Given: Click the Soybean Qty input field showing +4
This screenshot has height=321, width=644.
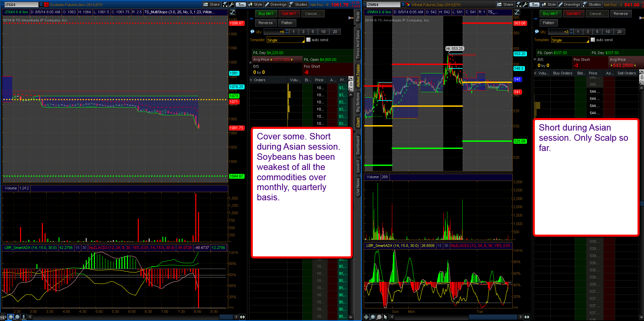Looking at the screenshot, I should (274, 32).
